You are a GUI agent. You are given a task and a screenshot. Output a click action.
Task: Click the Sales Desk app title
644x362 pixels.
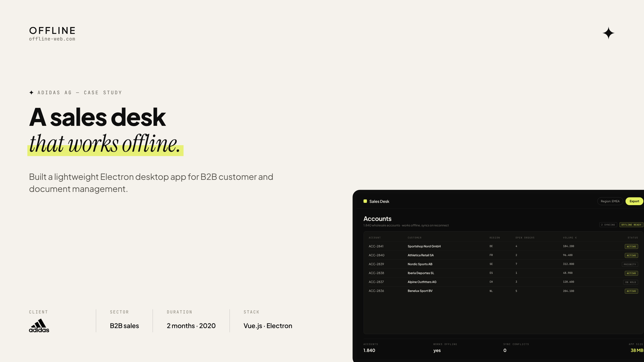379,202
